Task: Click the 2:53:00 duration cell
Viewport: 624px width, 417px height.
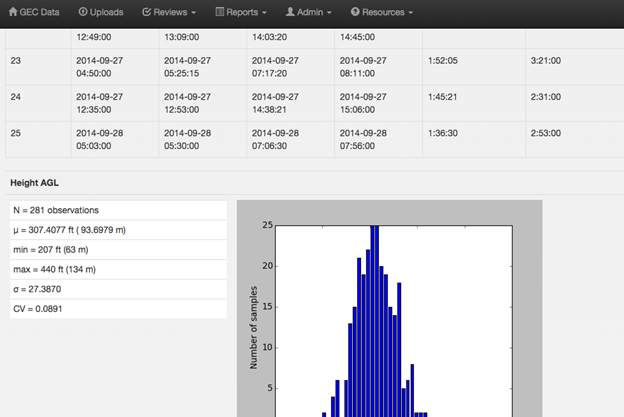Action: 575,139
